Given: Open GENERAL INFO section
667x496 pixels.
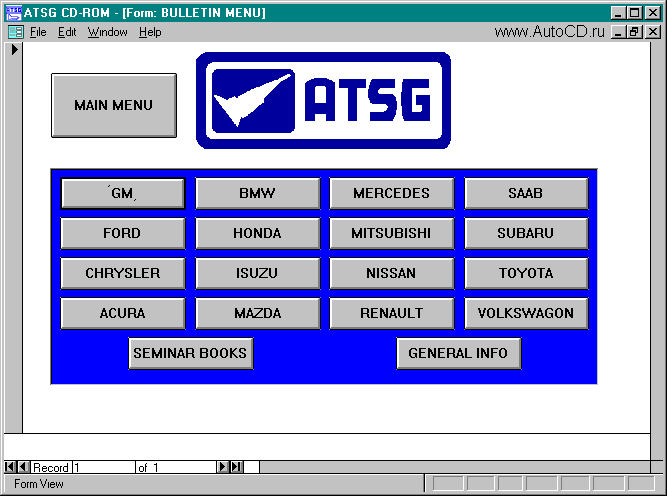Looking at the screenshot, I should point(459,353).
